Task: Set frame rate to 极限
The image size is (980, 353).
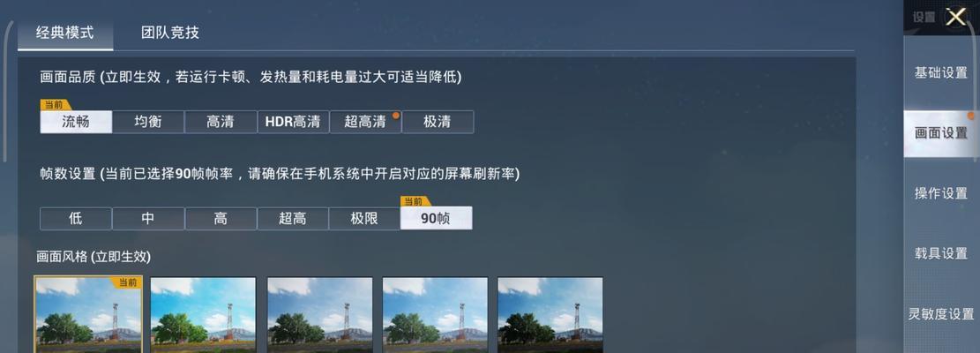Action: 364,219
